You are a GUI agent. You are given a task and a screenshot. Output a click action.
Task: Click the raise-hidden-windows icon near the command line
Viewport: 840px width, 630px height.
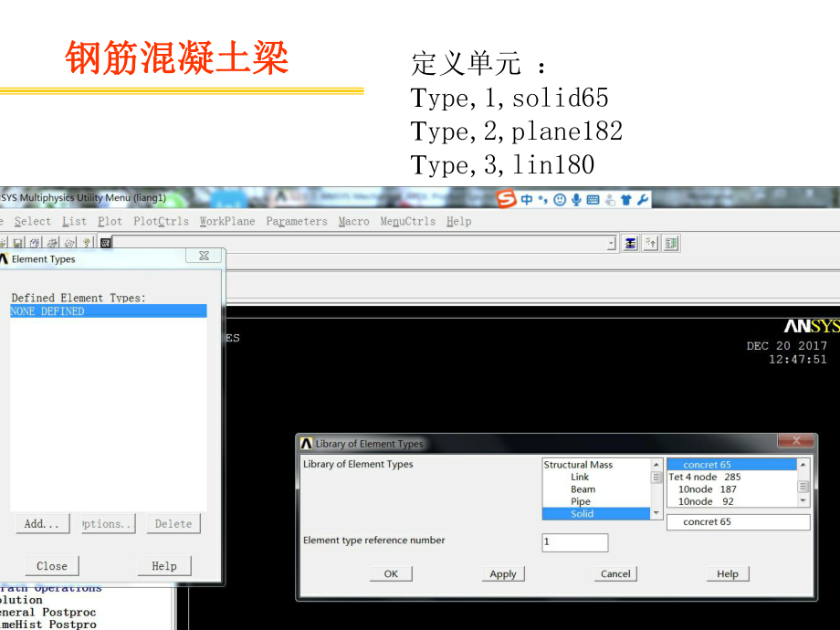[650, 243]
